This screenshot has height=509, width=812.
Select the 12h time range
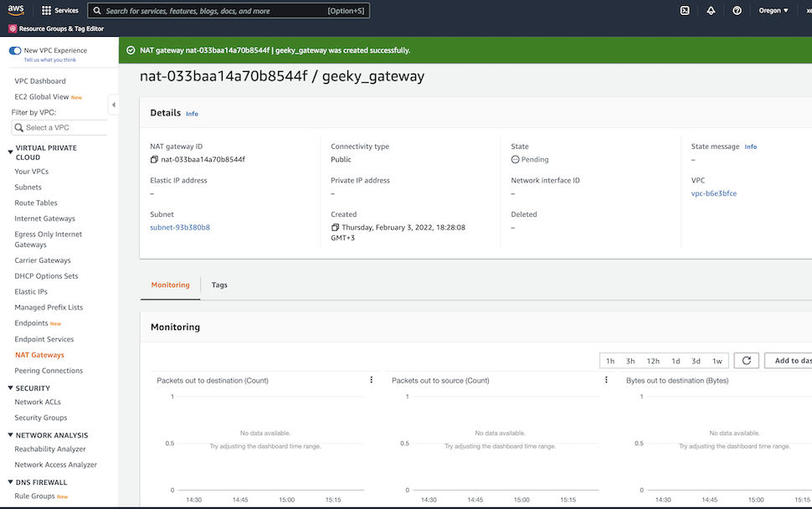point(653,361)
